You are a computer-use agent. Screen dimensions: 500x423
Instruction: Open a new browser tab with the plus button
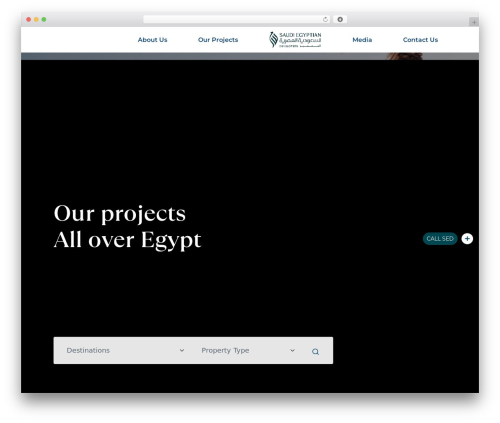pyautogui.click(x=474, y=22)
